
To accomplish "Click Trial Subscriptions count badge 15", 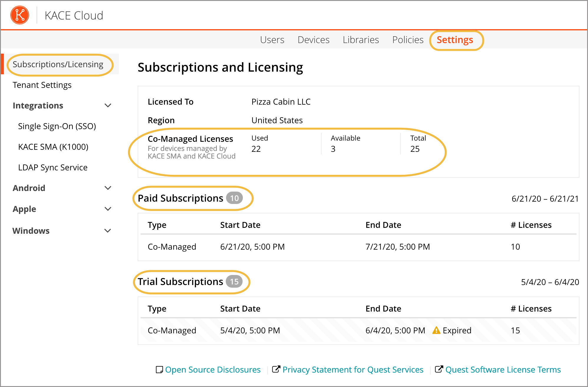I will (x=234, y=282).
